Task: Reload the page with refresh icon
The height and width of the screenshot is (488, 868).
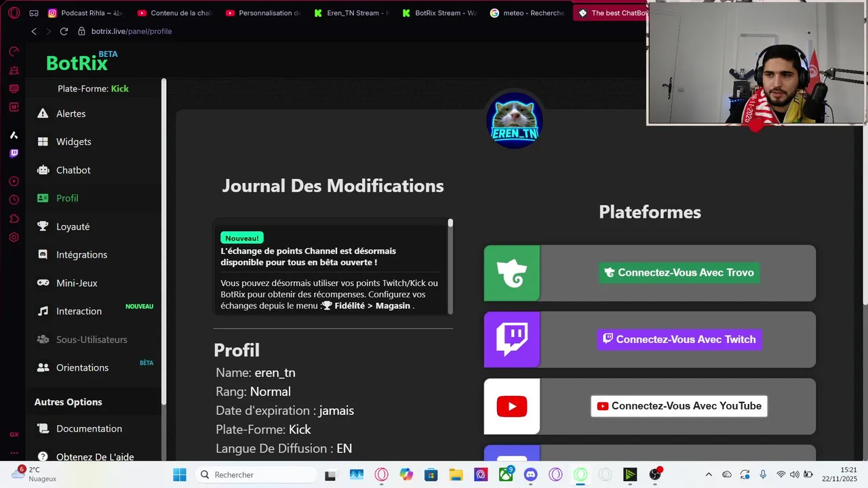Action: coord(64,31)
